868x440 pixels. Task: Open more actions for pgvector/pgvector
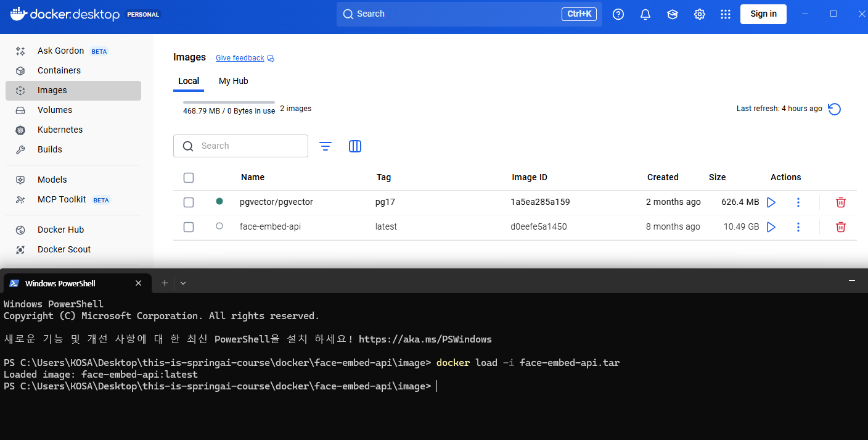(798, 202)
